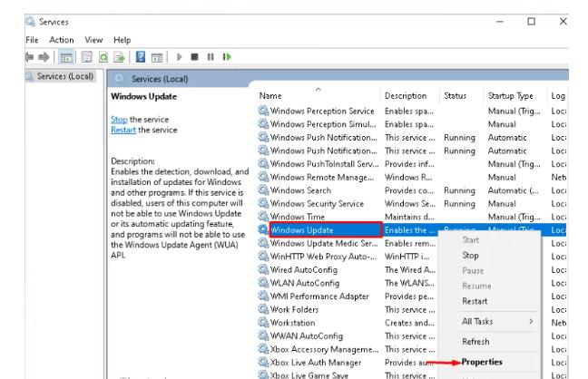Image resolution: width=588 pixels, height=379 pixels.
Task: Click the gear icon beside Wired AutoConfig
Action: click(263, 269)
